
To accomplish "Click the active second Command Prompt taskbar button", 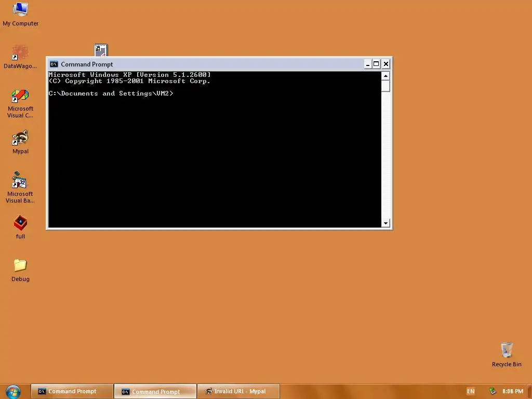I will coord(155,392).
